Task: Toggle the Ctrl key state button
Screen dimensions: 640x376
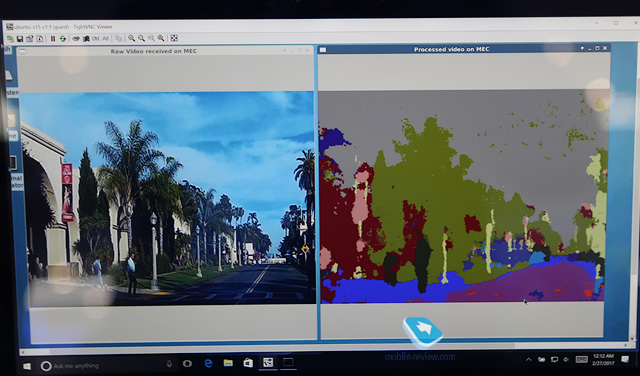Action: pos(96,38)
